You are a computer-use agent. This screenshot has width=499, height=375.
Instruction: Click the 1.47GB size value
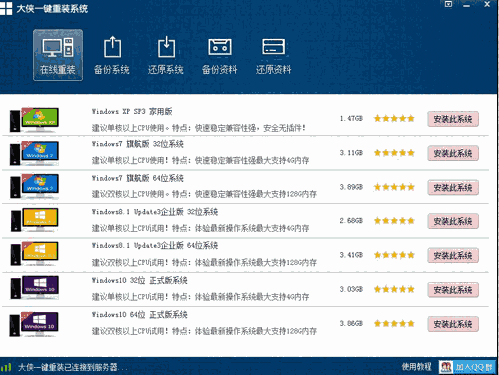(x=351, y=118)
